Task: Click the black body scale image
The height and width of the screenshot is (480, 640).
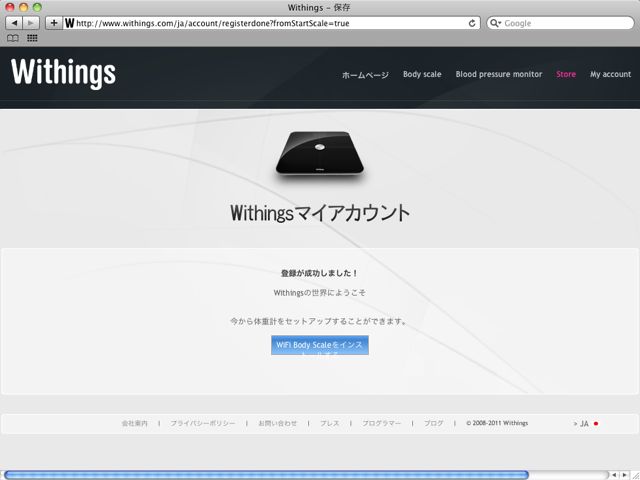Action: 320,153
